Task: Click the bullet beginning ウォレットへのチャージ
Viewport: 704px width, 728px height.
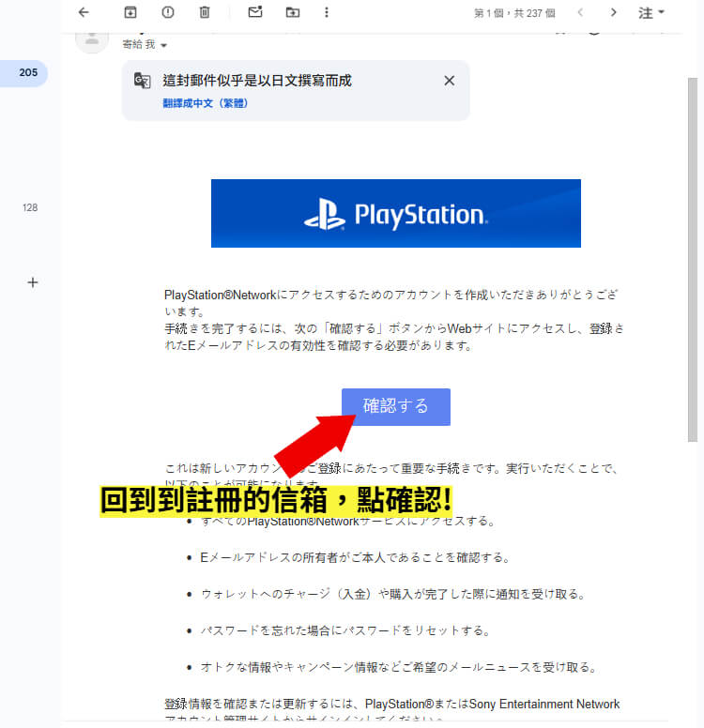Action: [393, 594]
